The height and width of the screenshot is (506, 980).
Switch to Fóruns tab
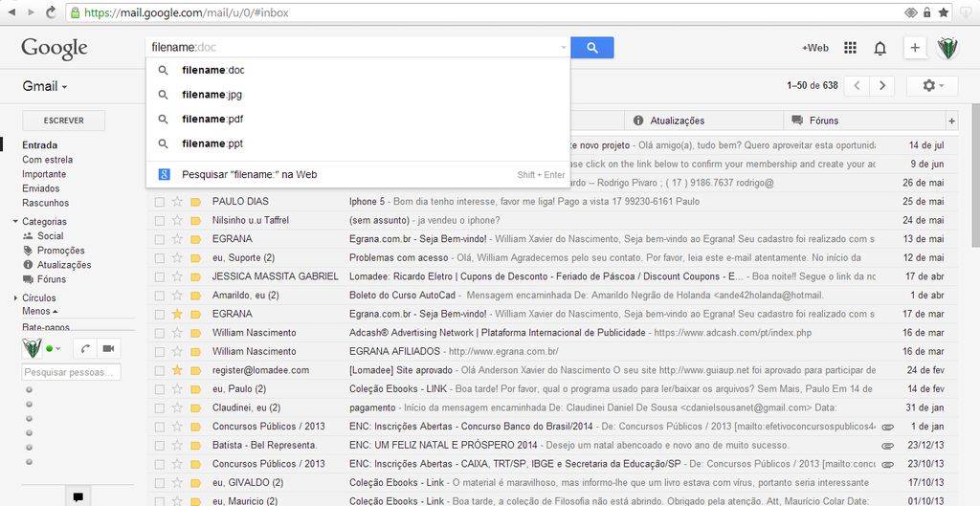[x=865, y=121]
